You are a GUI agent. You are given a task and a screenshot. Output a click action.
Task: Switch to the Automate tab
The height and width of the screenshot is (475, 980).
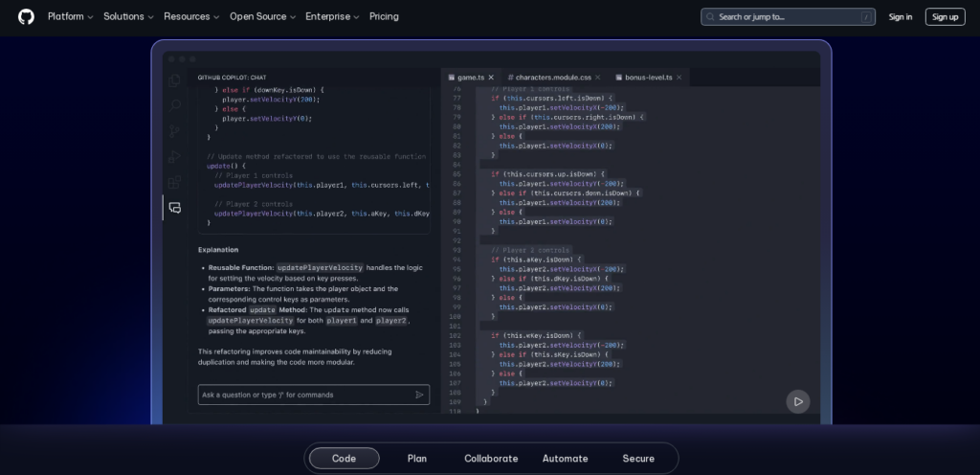(x=565, y=459)
